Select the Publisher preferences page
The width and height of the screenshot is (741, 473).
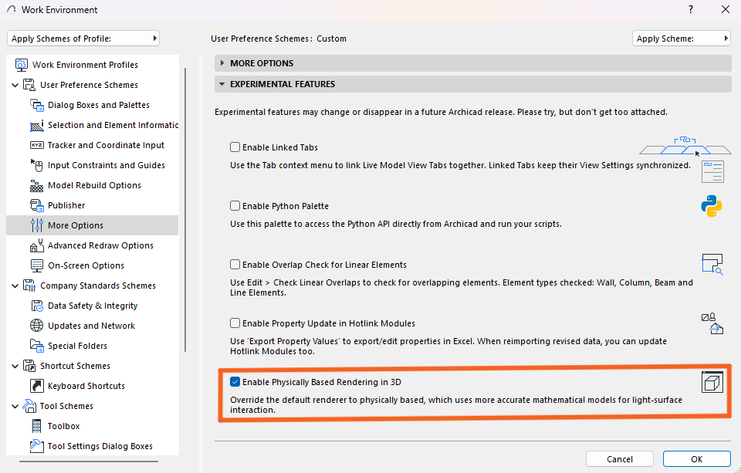66,206
